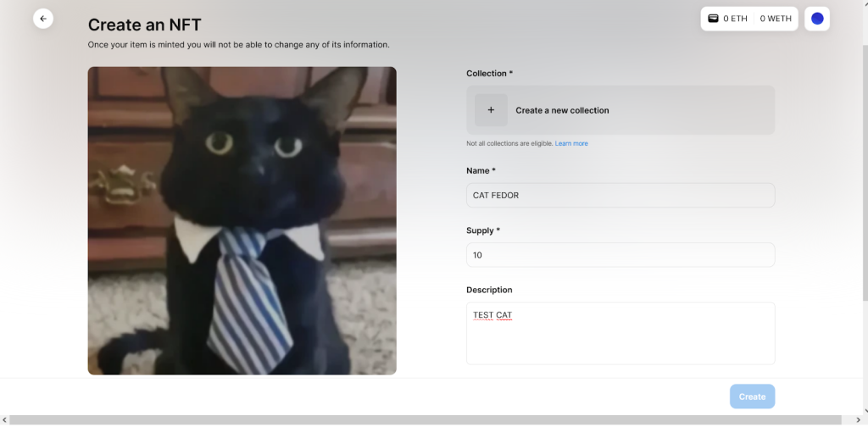Click the Supply label above the field
This screenshot has width=868, height=427.
(483, 230)
